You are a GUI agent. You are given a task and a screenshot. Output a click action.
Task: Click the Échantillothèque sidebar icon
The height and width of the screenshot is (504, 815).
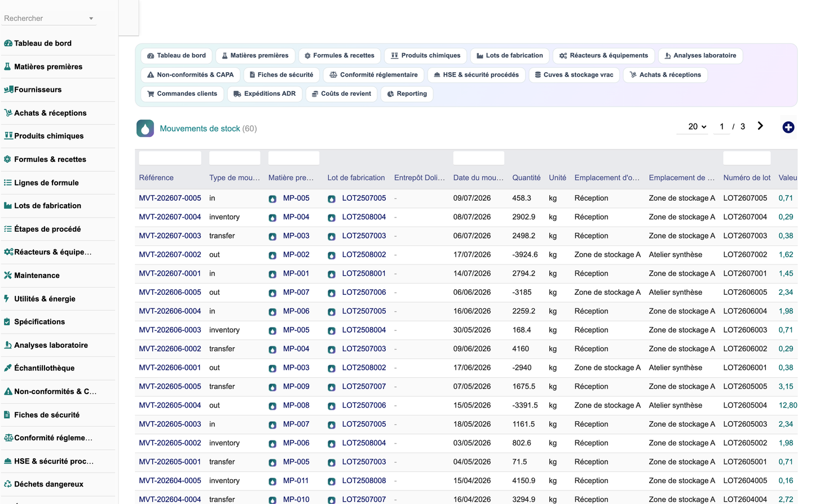pos(8,368)
